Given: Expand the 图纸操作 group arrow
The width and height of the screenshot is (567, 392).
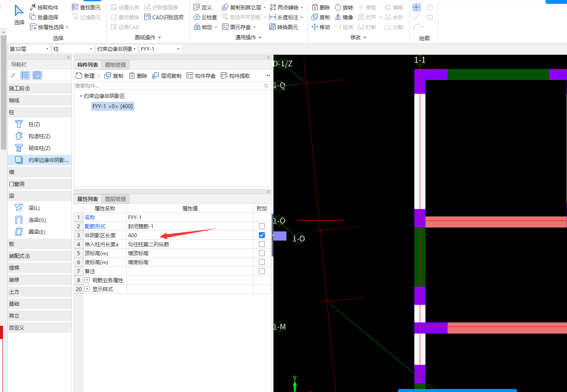Looking at the screenshot, I should (160, 38).
